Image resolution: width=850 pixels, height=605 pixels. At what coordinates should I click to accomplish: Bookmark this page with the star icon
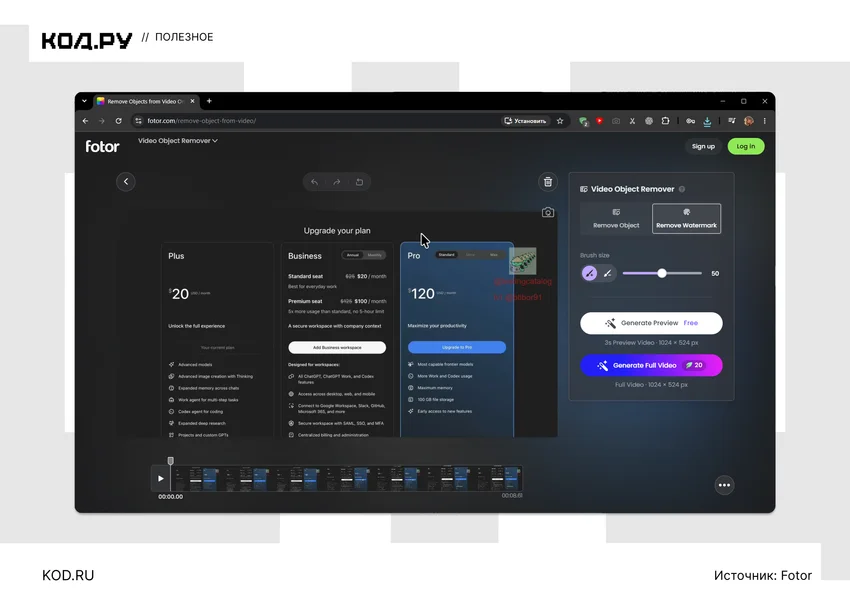[560, 121]
